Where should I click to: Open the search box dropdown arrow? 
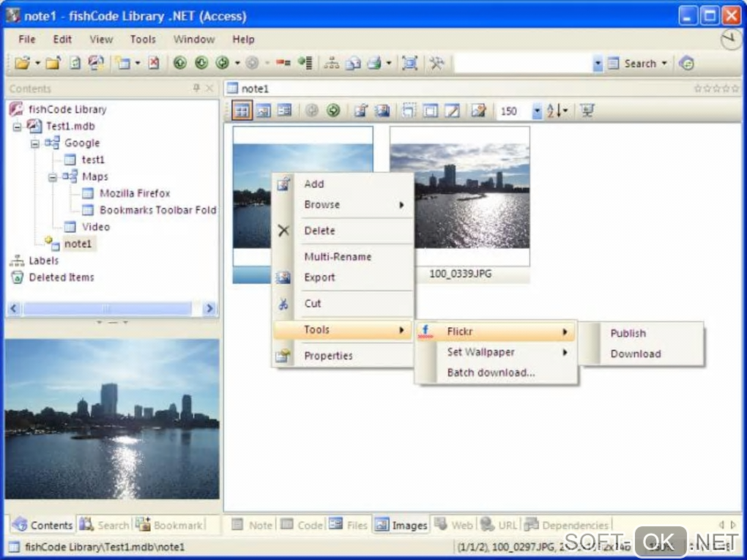pyautogui.click(x=598, y=64)
